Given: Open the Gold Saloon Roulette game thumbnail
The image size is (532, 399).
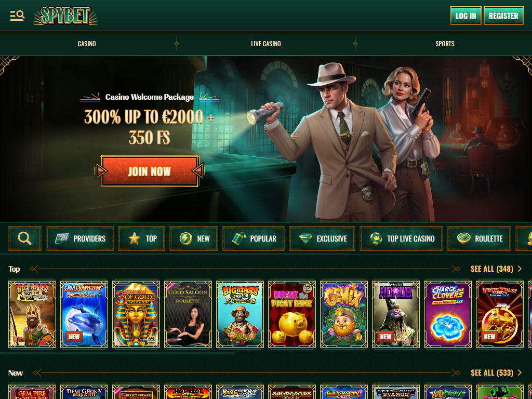Looking at the screenshot, I should tap(188, 314).
